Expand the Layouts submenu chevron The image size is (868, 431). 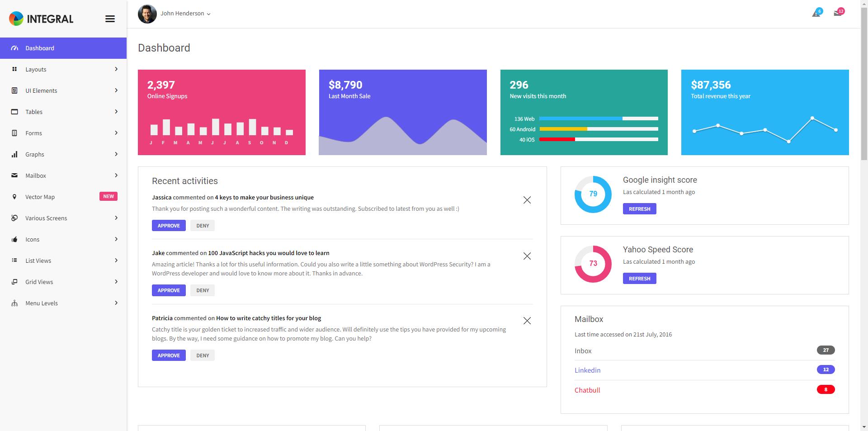(x=116, y=69)
